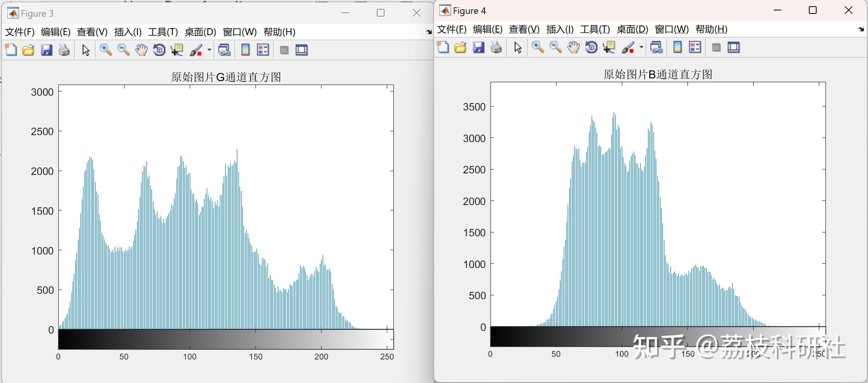This screenshot has width=868, height=383.
Task: Open a file using Figure 3 toolbar
Action: coord(28,50)
